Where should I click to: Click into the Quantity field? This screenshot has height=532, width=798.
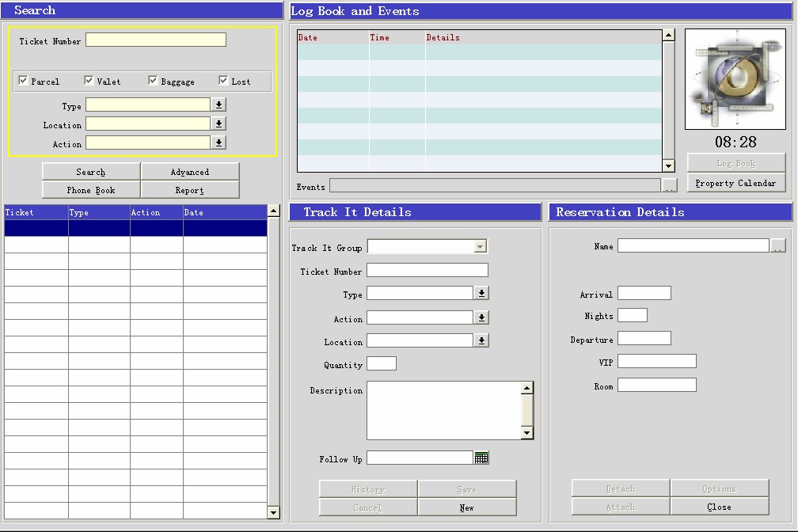382,363
